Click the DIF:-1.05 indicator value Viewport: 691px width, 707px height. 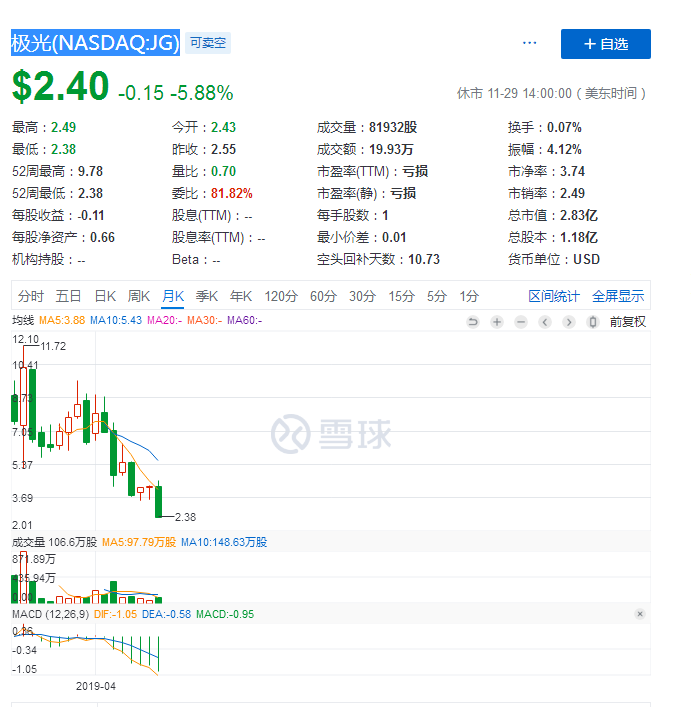coord(115,614)
